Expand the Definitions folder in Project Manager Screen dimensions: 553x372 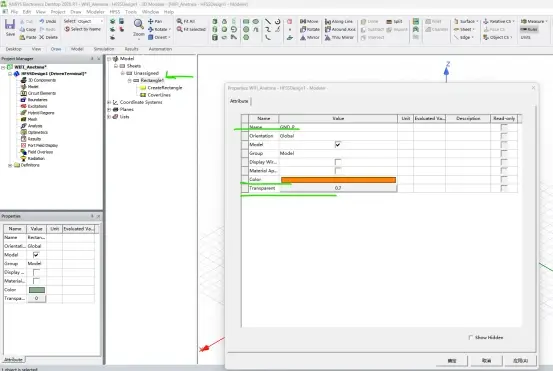click(10, 165)
